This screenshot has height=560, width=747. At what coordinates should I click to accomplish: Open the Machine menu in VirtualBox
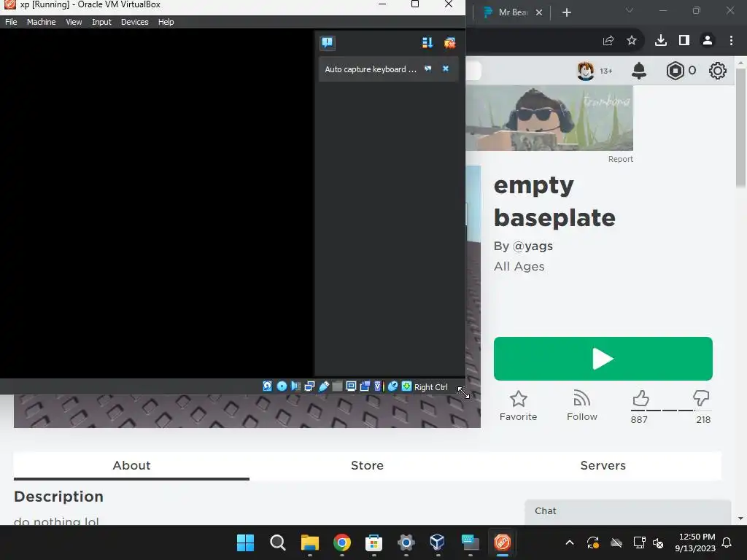pos(41,22)
